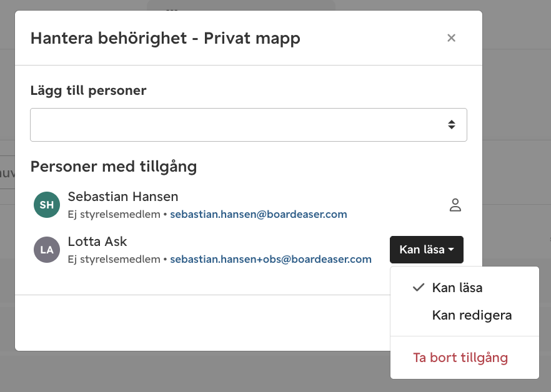Viewport: 551px width, 392px height.
Task: Click the name Sebastian Hansen
Action: tap(123, 197)
